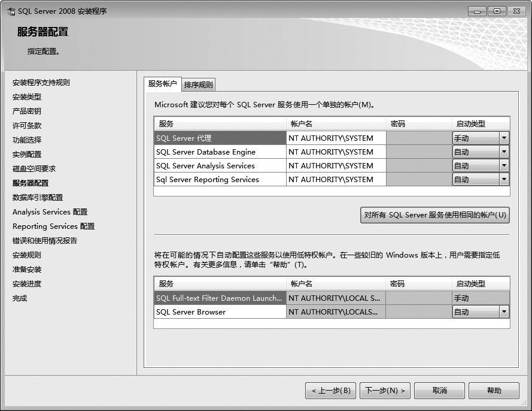Select the SQL Server Analysis Services row
This screenshot has width=532, height=411.
(x=220, y=166)
